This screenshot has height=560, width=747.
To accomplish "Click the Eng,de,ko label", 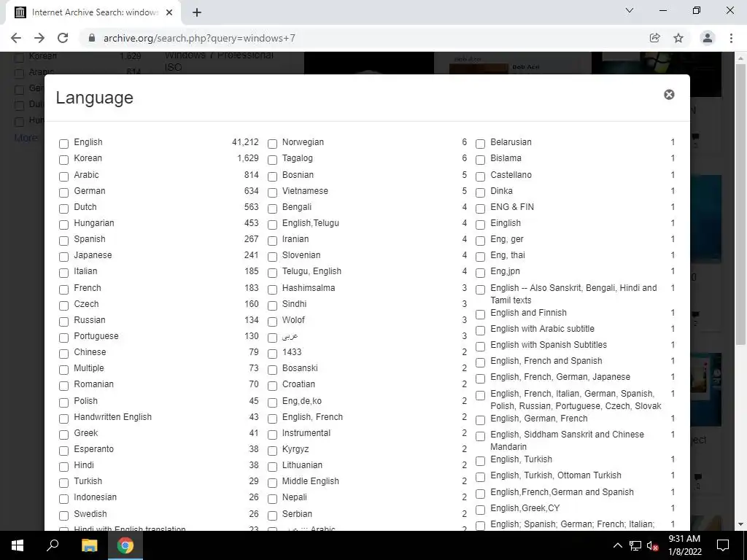I will pyautogui.click(x=301, y=401).
